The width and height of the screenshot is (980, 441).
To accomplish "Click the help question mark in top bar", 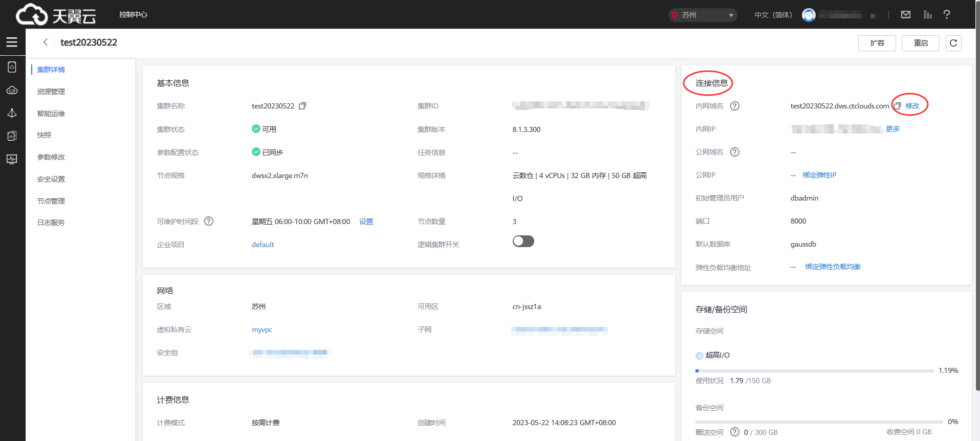I will click(946, 15).
